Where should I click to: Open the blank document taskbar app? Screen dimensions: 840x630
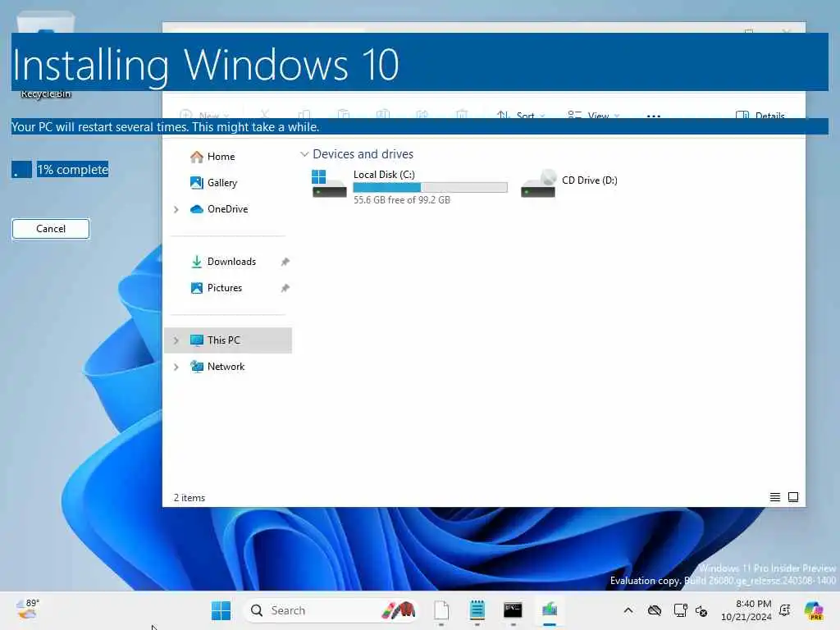441,610
